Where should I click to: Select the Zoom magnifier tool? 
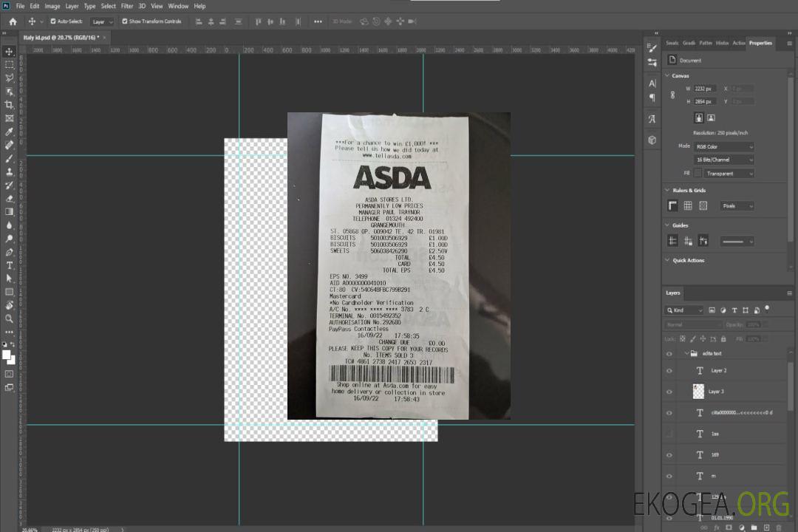9,318
